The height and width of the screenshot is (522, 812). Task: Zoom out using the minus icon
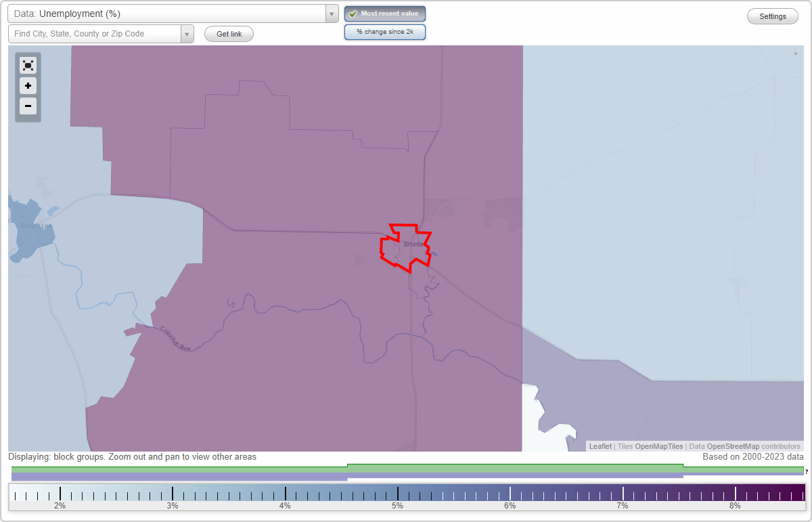(28, 106)
